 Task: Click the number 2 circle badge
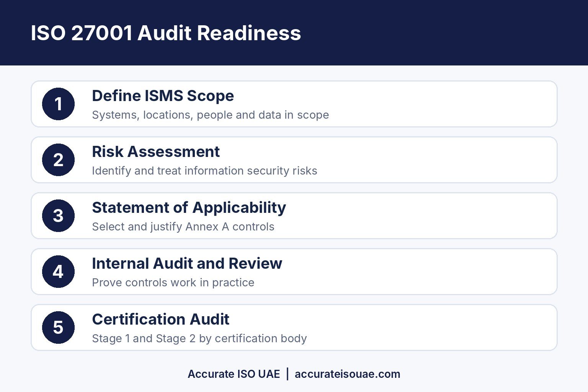pyautogui.click(x=58, y=160)
